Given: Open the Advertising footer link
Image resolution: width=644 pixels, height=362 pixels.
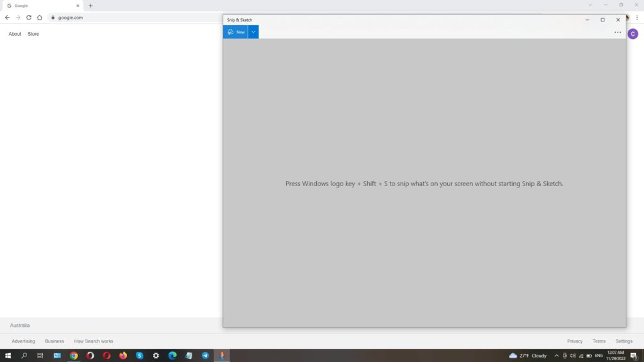Looking at the screenshot, I should click(x=23, y=341).
